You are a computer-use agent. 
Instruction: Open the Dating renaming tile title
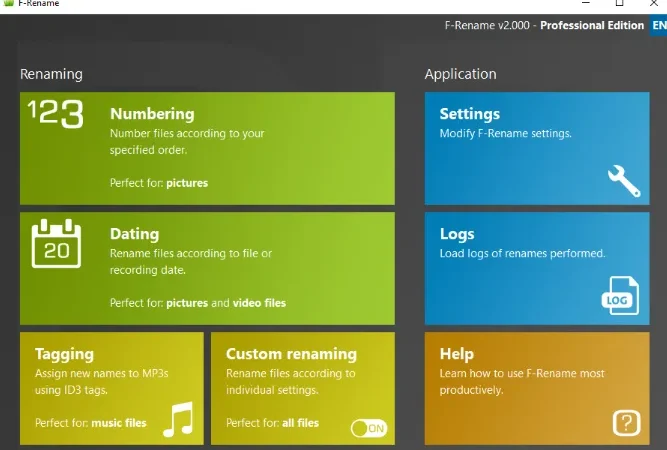[x=134, y=234]
